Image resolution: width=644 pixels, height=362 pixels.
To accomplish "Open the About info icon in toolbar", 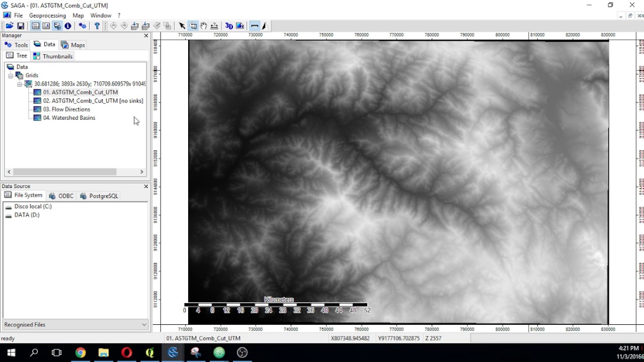I will pos(68,26).
